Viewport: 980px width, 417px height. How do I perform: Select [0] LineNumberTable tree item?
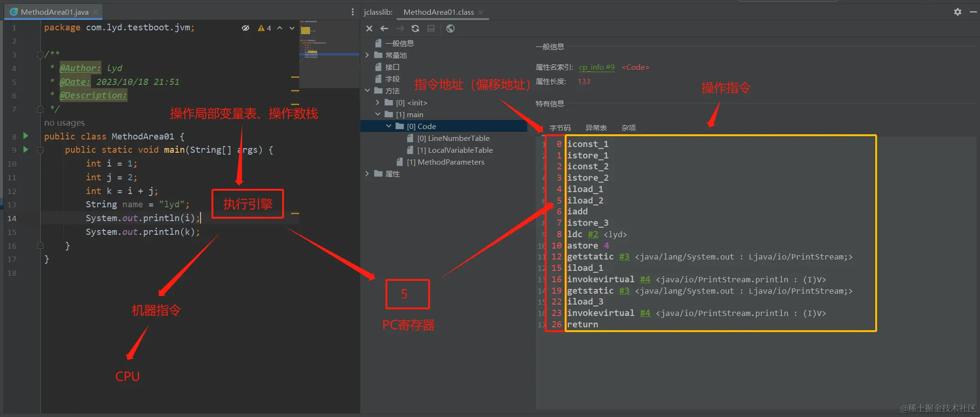tap(453, 138)
